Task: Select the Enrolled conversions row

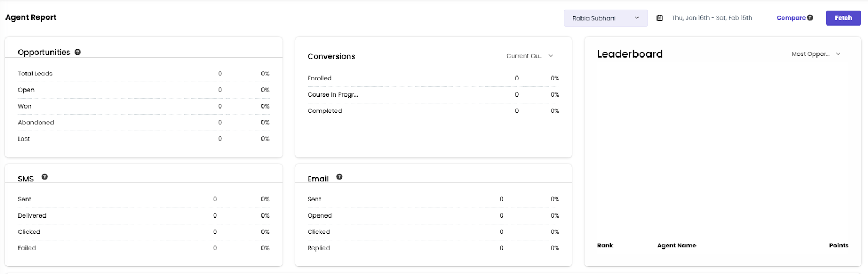Action: tap(433, 78)
